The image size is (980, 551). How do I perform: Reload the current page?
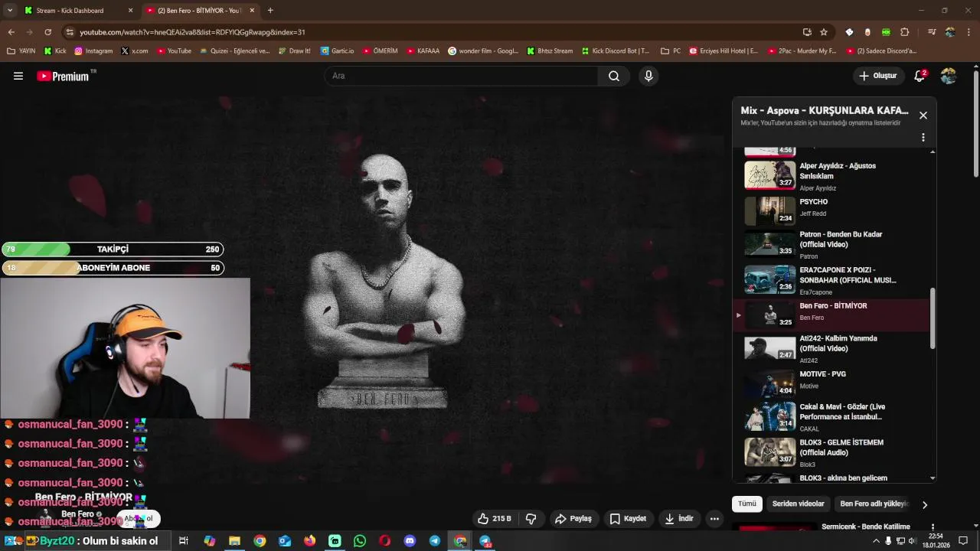47,32
